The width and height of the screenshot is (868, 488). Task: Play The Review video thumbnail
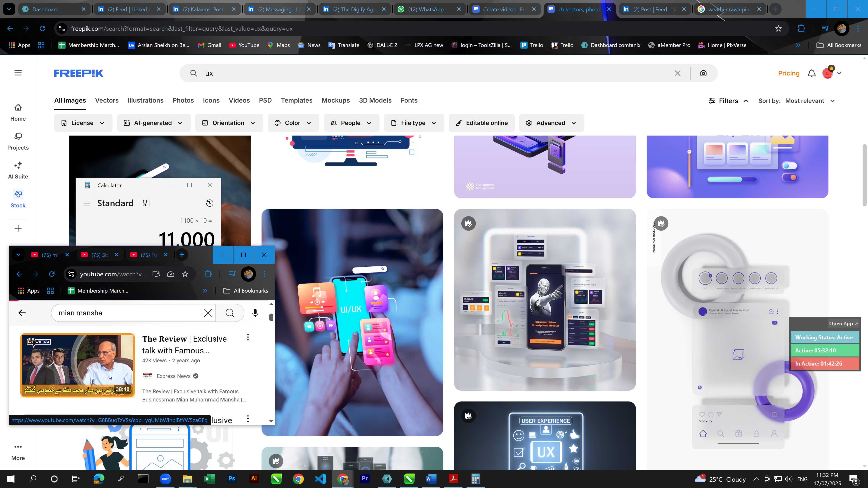(78, 365)
